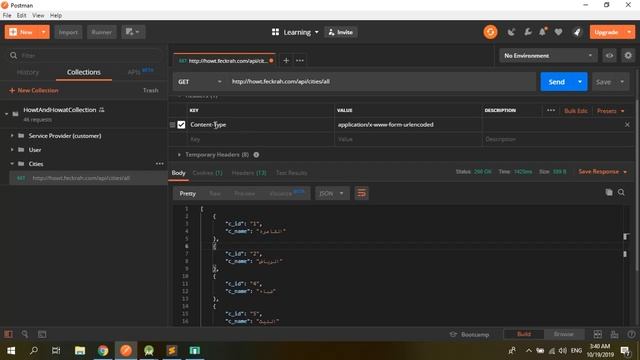Select Pretty view of response
This screenshot has width=640, height=360.
pos(188,193)
